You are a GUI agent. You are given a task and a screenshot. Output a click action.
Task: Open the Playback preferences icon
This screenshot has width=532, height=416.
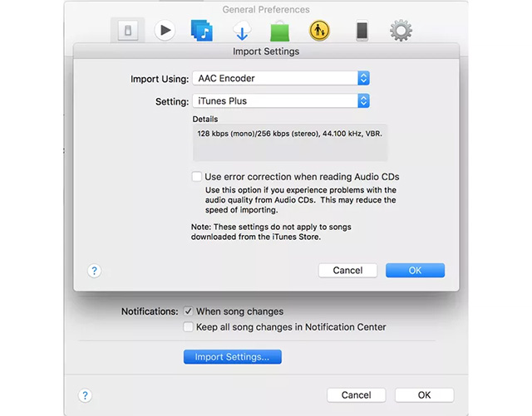click(x=165, y=31)
